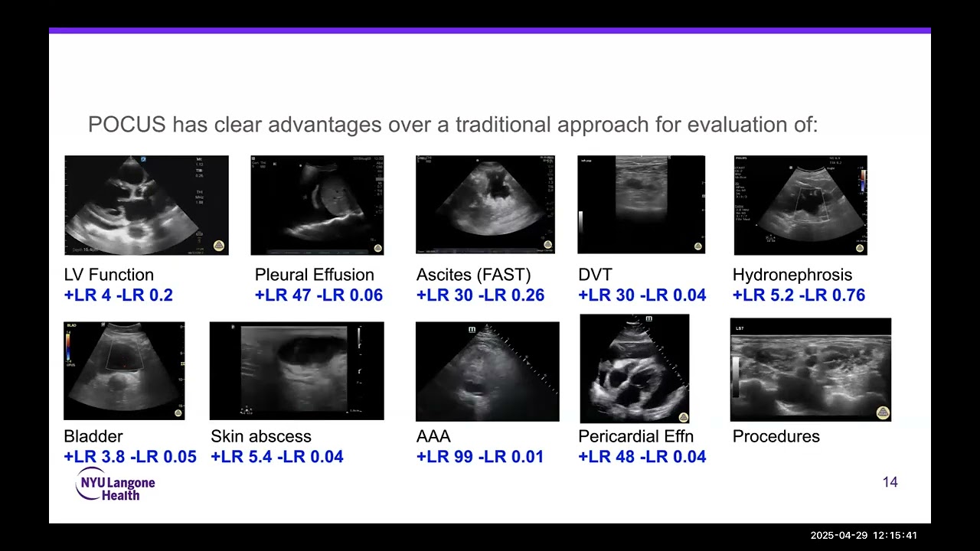
Task: Click the Procedures ultrasound image
Action: click(810, 370)
